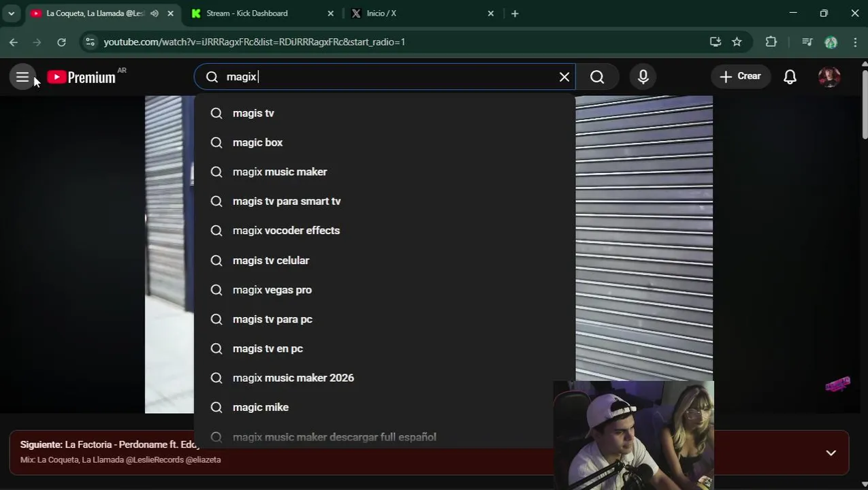Select suggestion "magic box"
Screen dimensions: 868x490
point(385,142)
